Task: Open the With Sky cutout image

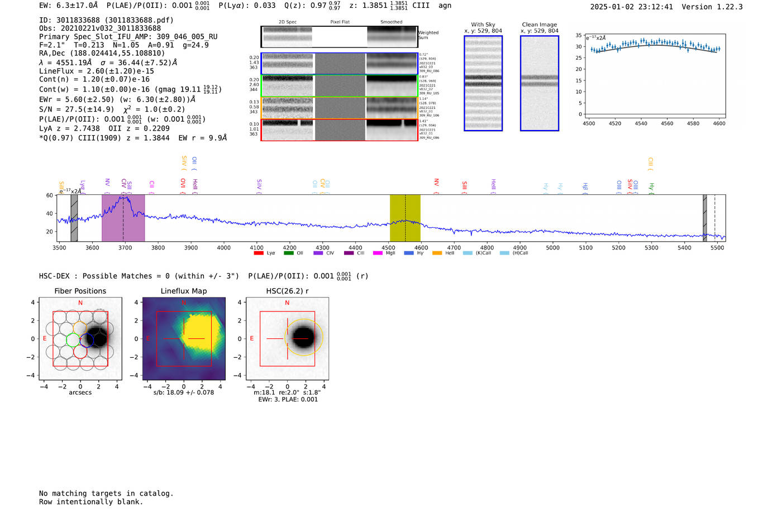Action: [483, 83]
